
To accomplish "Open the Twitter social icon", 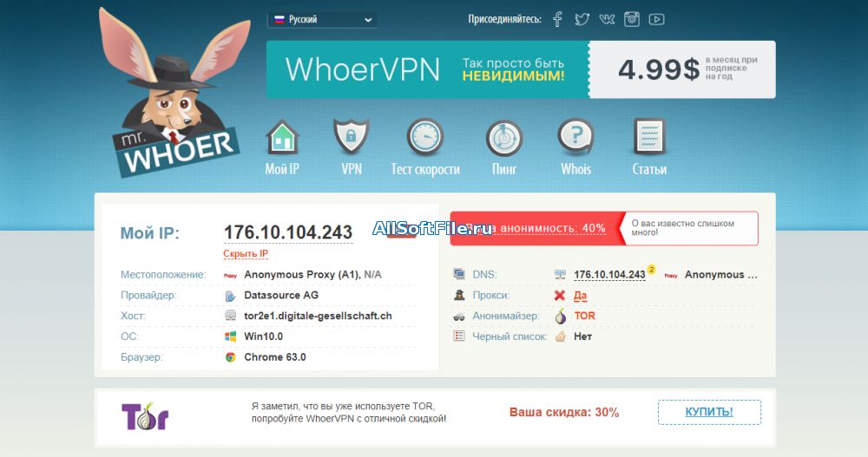I will click(582, 19).
